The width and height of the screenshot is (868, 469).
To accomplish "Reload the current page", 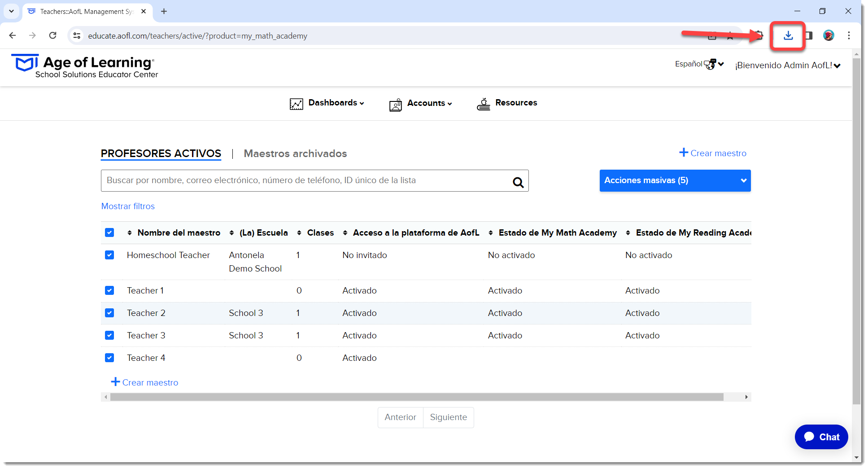I will coord(52,35).
